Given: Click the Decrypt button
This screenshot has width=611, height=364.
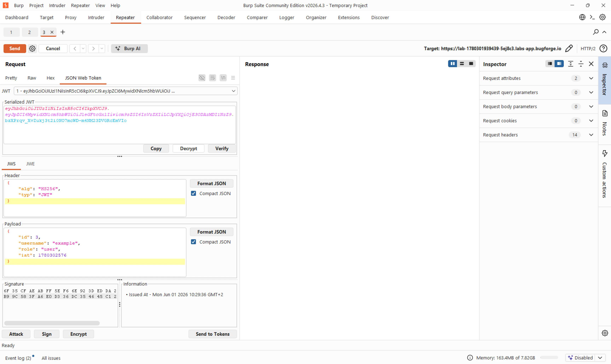Looking at the screenshot, I should pyautogui.click(x=188, y=148).
